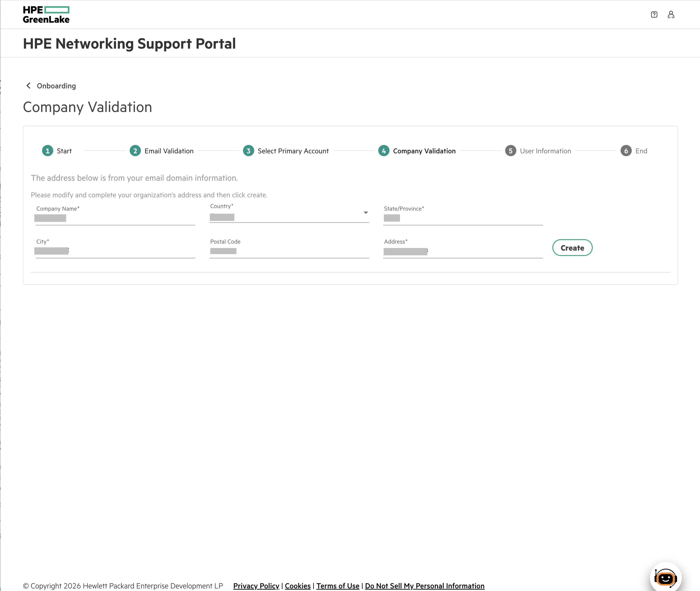Select step 5 User Information circle
700x591 pixels.
pyautogui.click(x=511, y=151)
